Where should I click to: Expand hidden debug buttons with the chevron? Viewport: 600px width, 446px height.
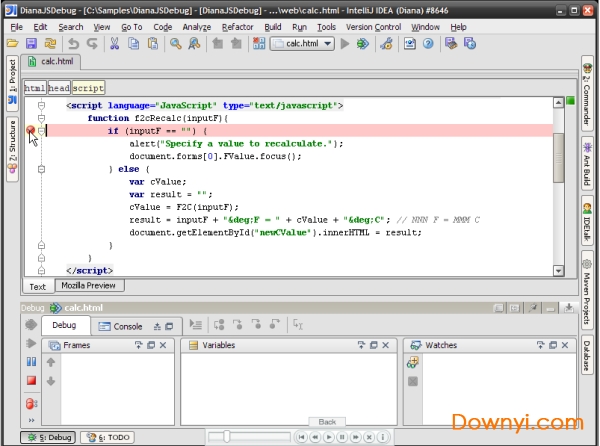[31, 420]
